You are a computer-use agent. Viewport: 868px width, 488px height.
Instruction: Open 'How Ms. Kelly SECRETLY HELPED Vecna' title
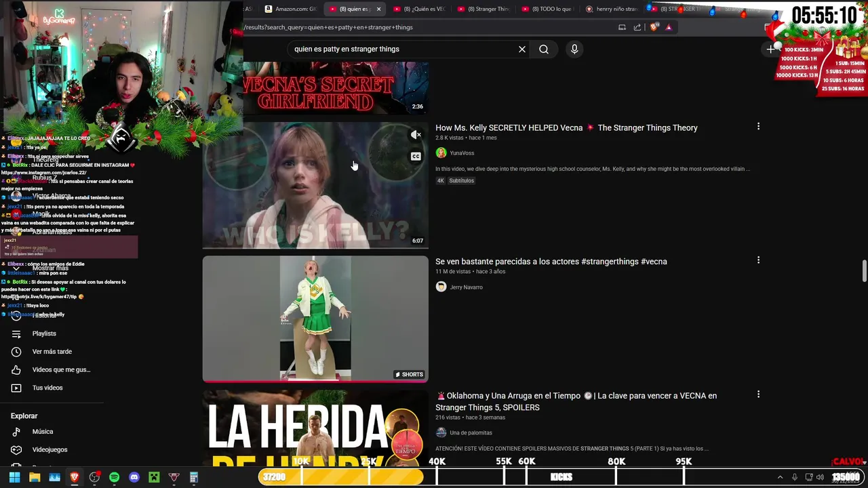(566, 127)
